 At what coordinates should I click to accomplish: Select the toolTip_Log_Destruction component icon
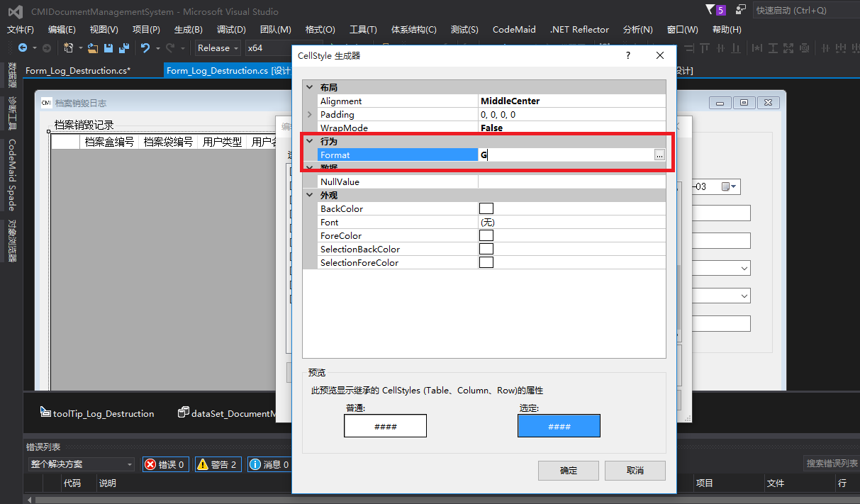(x=45, y=413)
